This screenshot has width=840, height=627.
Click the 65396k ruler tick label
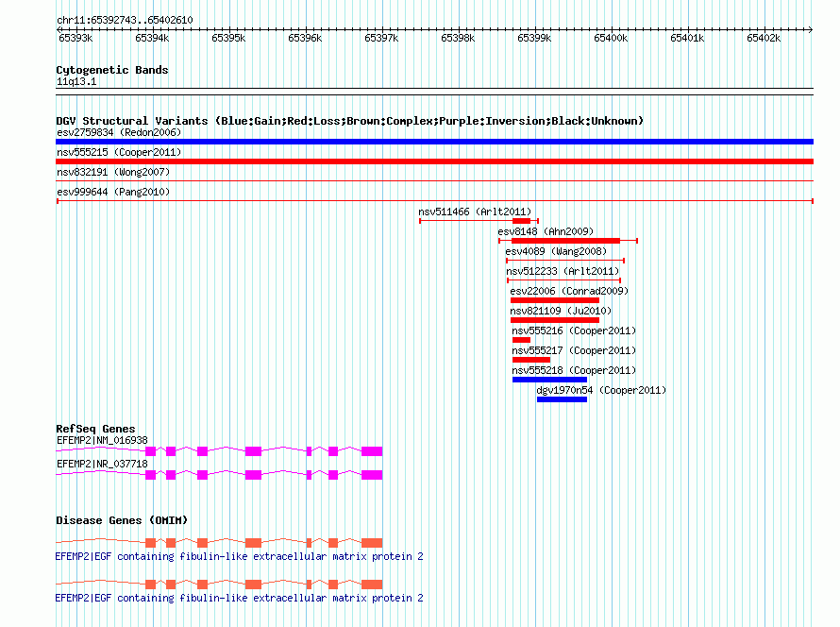[305, 38]
